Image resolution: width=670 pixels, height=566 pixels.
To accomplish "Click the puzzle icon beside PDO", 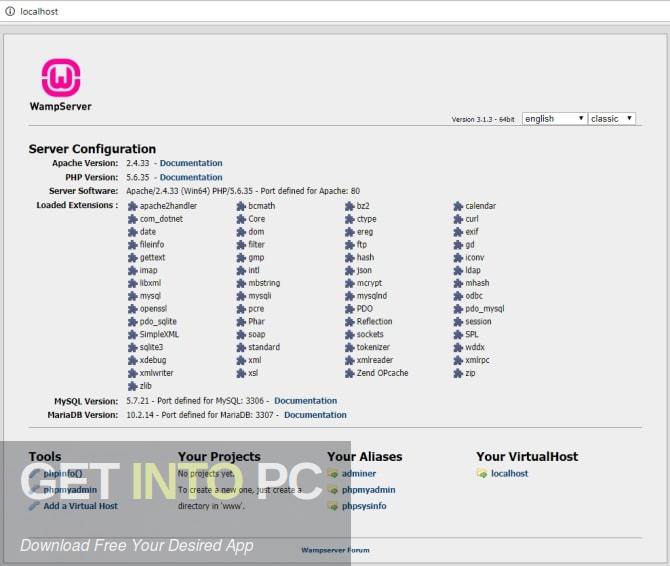I will 350,309.
